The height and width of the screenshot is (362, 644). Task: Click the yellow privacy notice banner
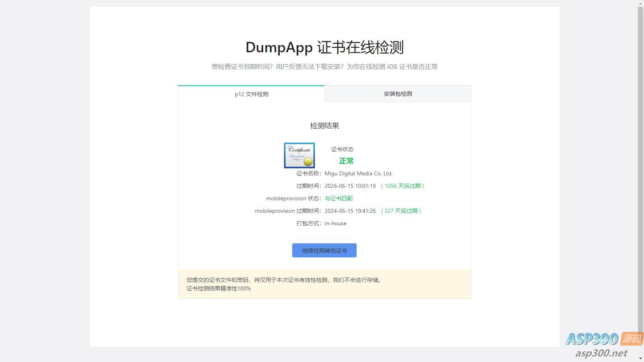pos(324,284)
